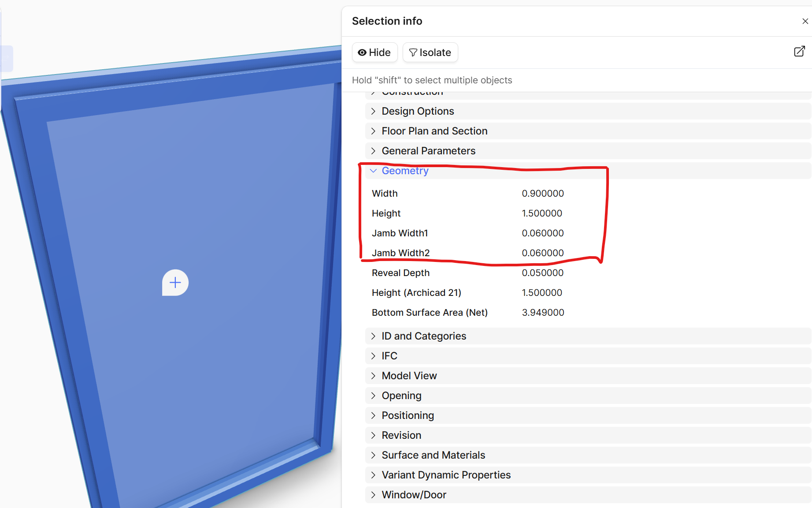The width and height of the screenshot is (812, 508).
Task: Expand the IFC section
Action: tap(588, 356)
